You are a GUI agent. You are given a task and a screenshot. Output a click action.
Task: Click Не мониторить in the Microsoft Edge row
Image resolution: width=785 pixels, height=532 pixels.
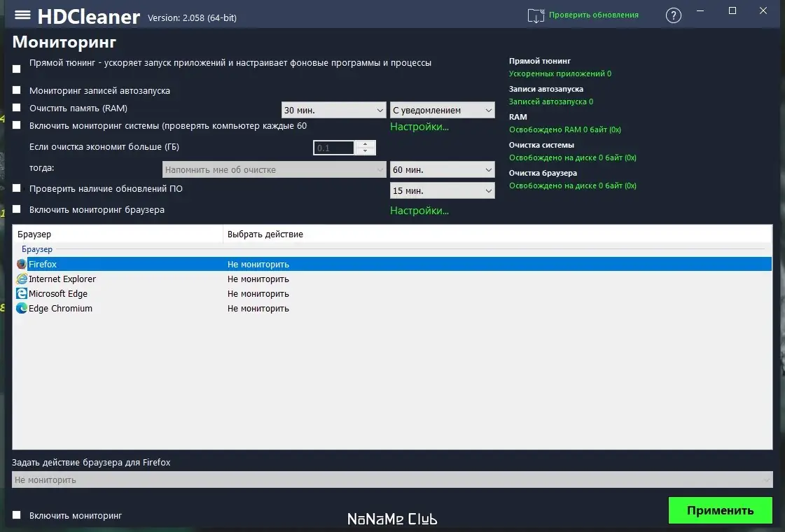coord(258,293)
